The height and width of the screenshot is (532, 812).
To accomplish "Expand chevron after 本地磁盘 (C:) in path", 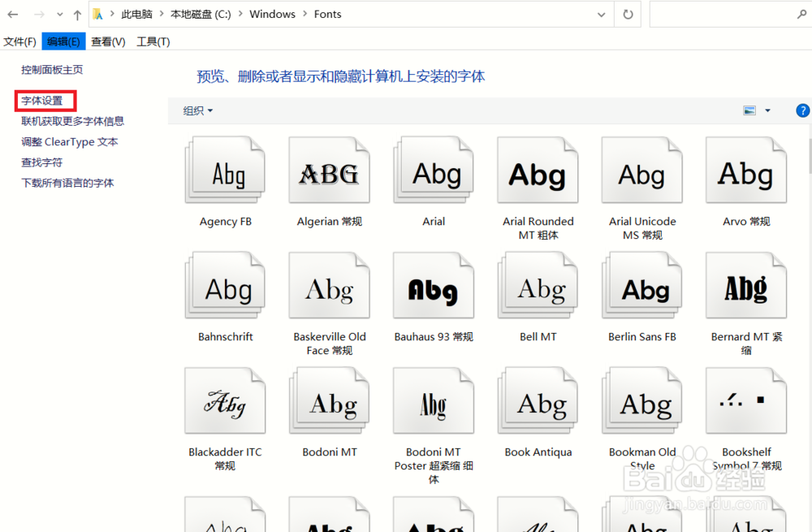I will (240, 14).
